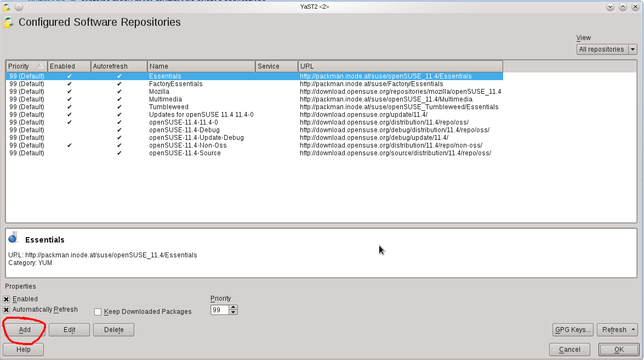Click the Add repository button
Viewport: 644px width, 360px height.
point(24,330)
